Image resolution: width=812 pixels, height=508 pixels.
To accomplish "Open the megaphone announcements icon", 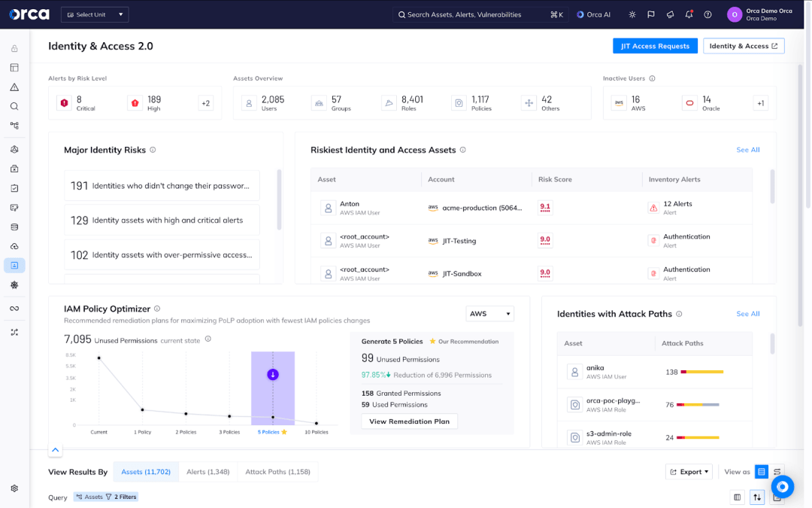I will 670,14.
